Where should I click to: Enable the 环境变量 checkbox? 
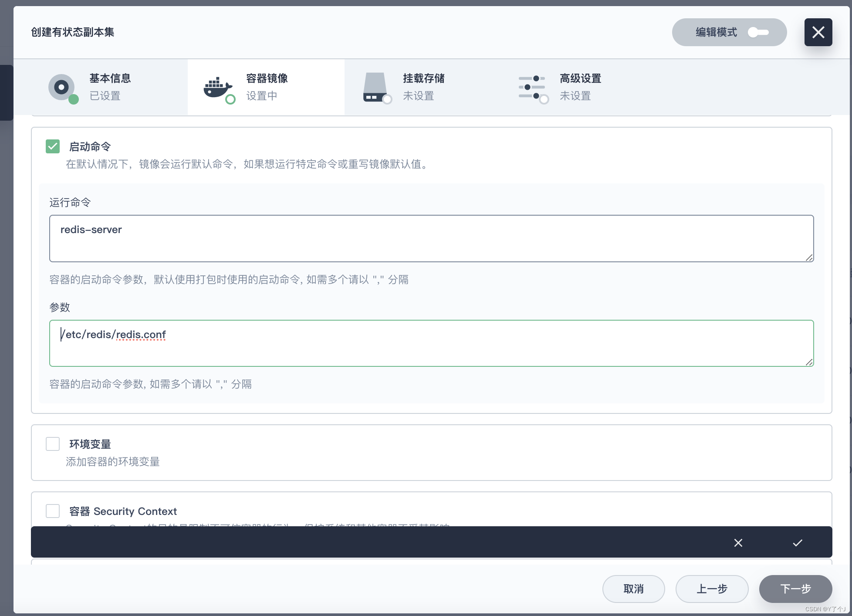coord(53,444)
